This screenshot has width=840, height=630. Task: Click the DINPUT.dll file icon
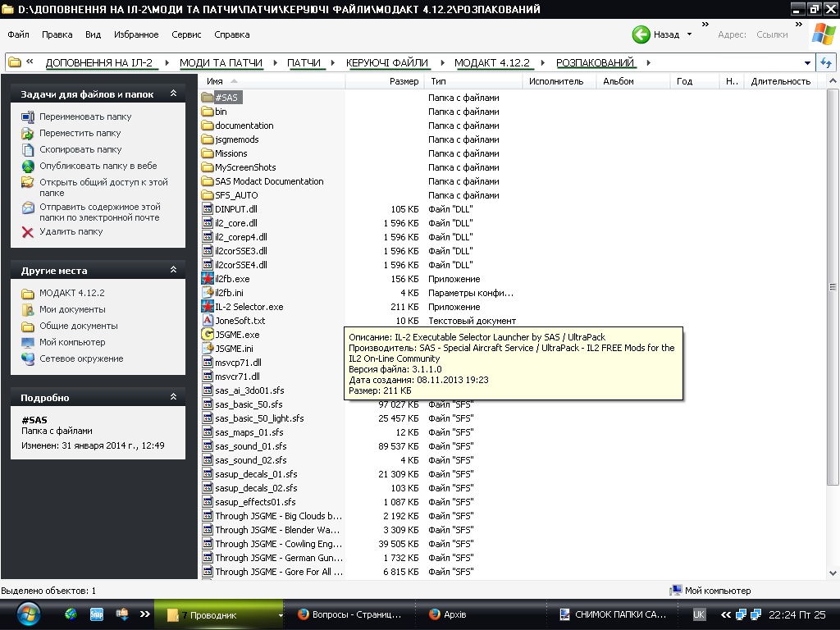tap(208, 209)
